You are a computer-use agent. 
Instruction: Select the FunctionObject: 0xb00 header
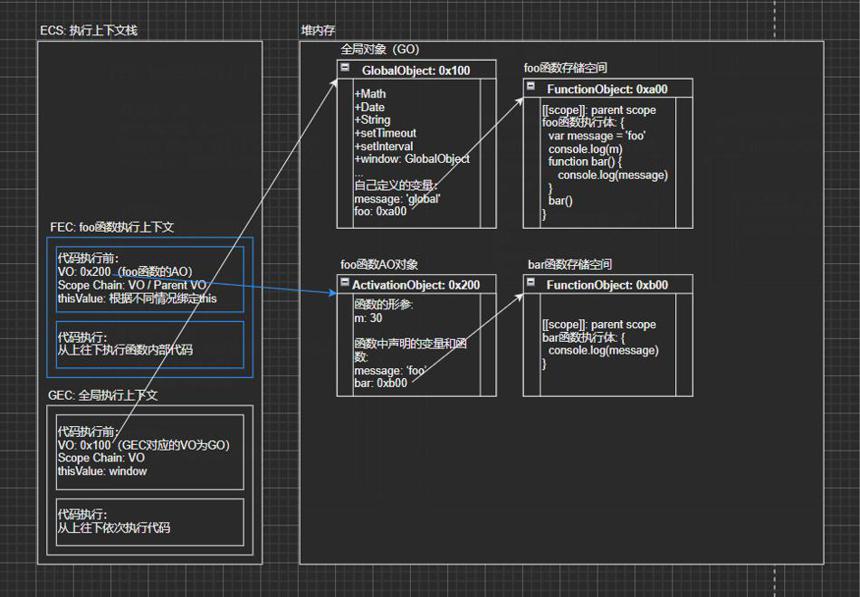[608, 285]
